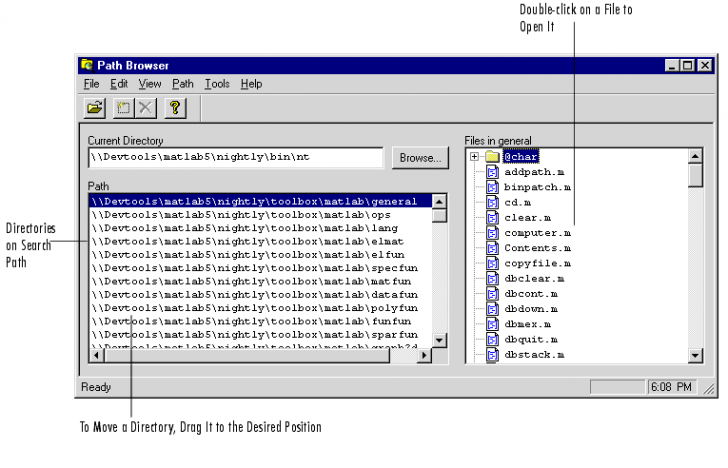728x468 pixels.
Task: Click the clear.m file icon
Action: [492, 217]
